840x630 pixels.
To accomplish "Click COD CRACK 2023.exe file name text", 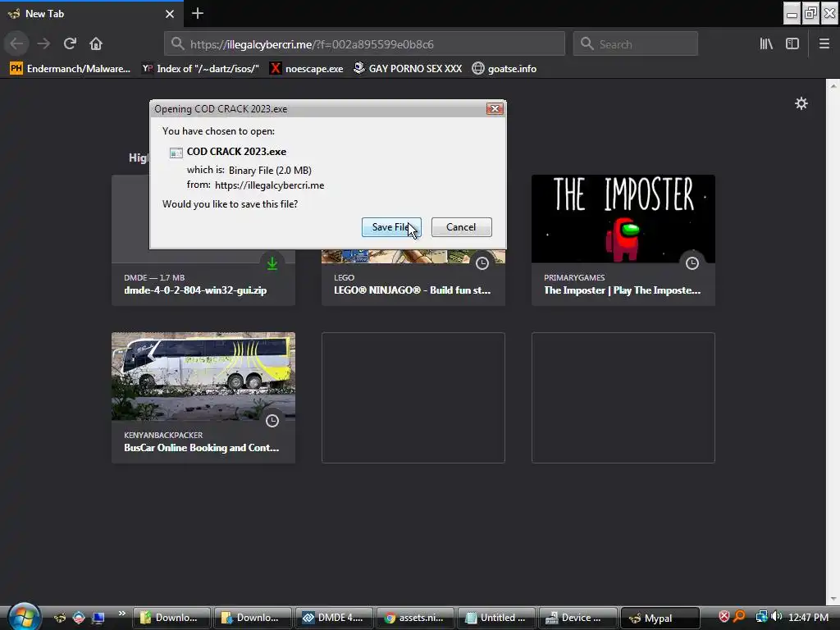I will [236, 152].
